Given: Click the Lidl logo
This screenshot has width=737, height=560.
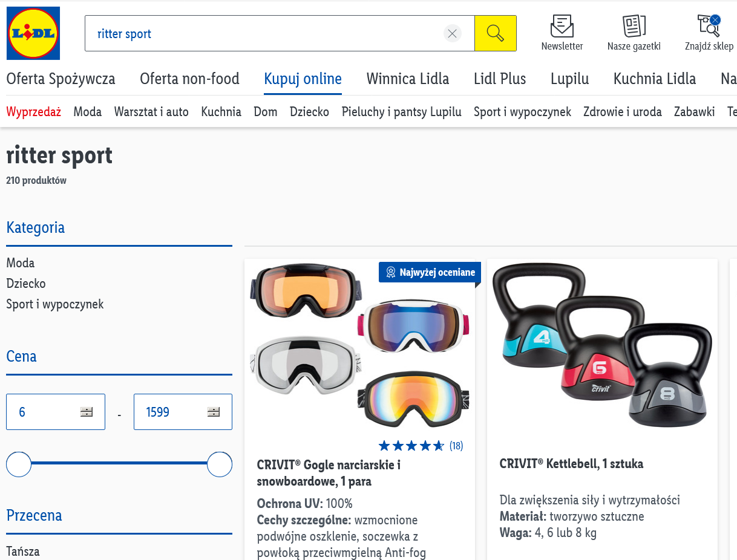Looking at the screenshot, I should tap(33, 33).
